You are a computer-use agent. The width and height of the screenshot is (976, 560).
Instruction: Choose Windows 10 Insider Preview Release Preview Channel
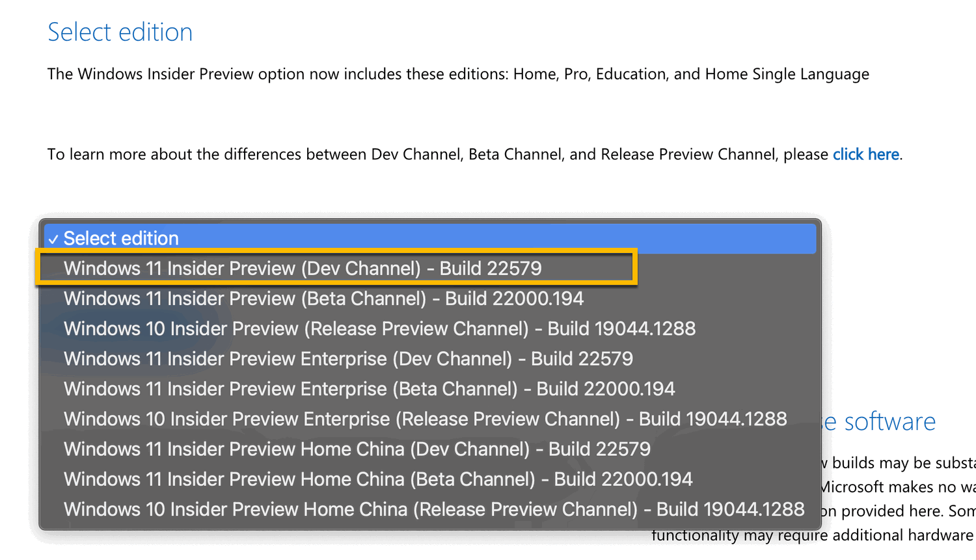coord(380,328)
